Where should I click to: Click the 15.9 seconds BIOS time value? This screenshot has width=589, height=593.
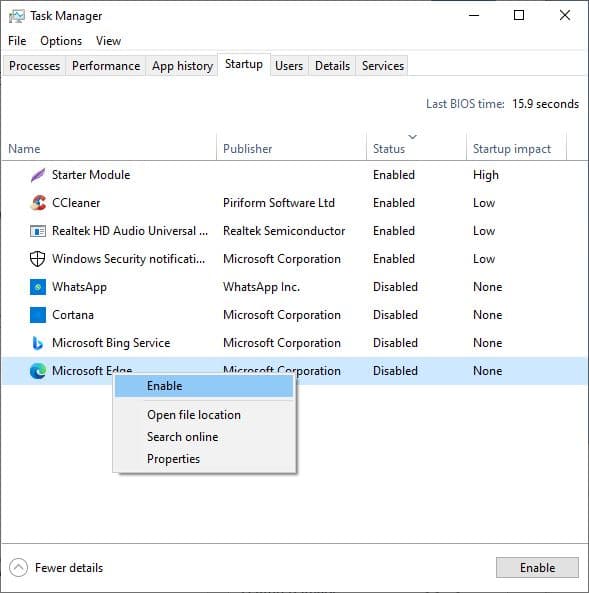point(545,104)
